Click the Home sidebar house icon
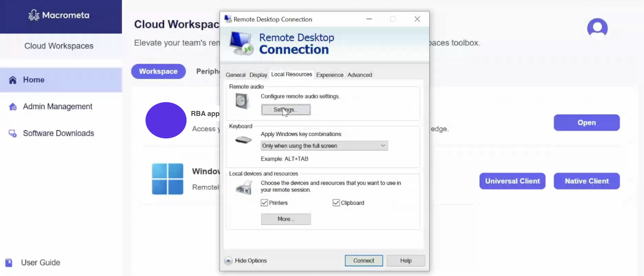 tap(13, 80)
